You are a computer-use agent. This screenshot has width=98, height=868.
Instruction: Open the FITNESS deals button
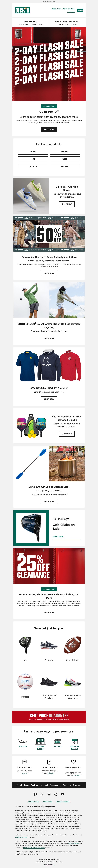coord(65,166)
